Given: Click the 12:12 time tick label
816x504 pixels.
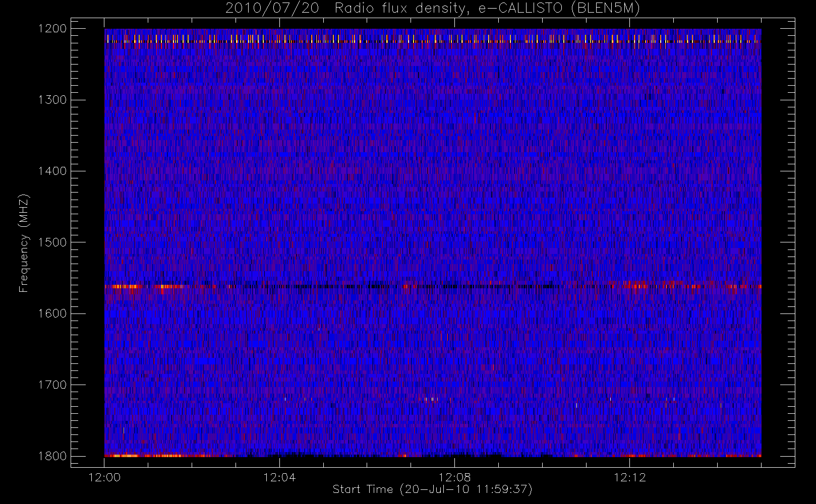Looking at the screenshot, I should 629,477.
